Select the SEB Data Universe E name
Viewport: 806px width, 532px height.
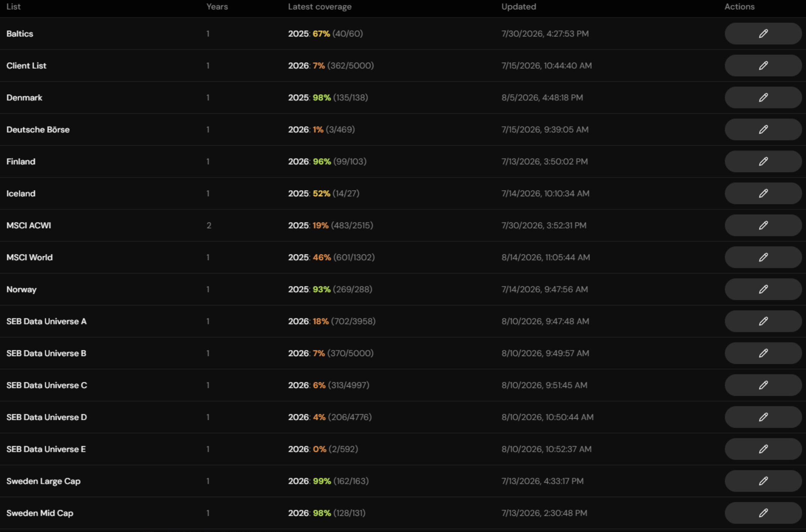click(46, 449)
